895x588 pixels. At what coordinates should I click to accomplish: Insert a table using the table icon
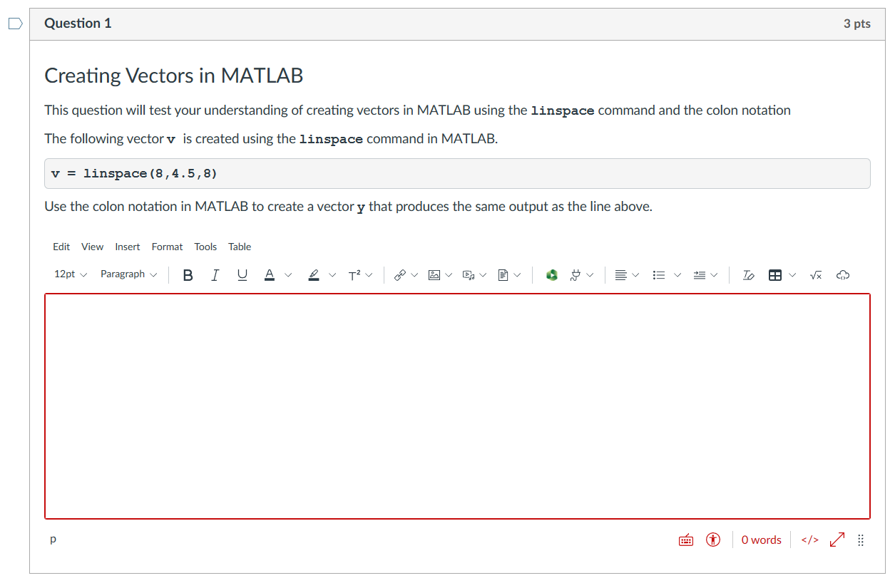pyautogui.click(x=777, y=274)
